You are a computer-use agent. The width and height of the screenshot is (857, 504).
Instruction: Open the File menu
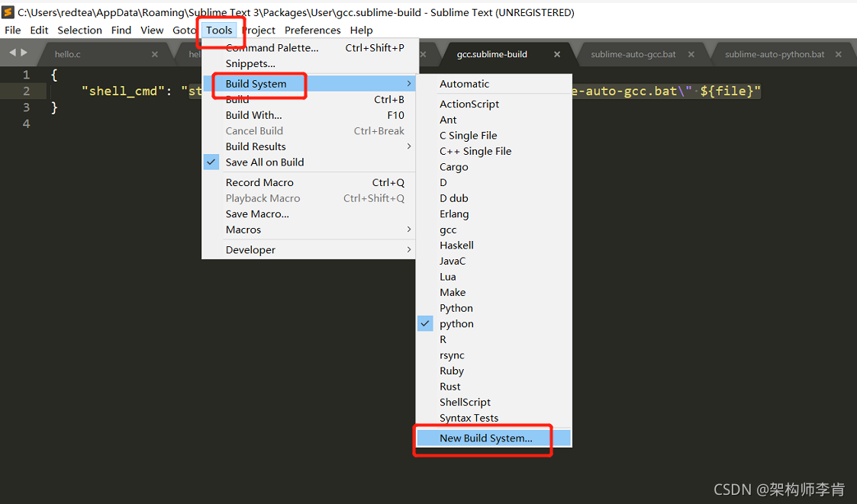click(12, 30)
